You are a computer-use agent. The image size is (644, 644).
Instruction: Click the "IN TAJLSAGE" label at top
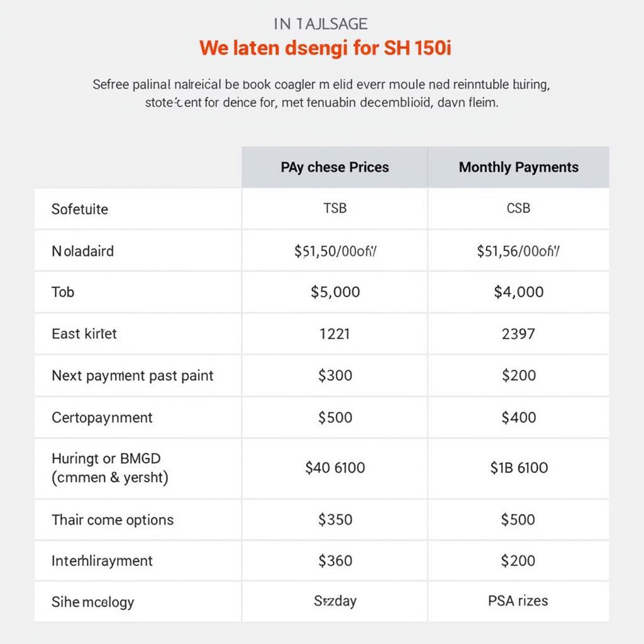[x=321, y=24]
